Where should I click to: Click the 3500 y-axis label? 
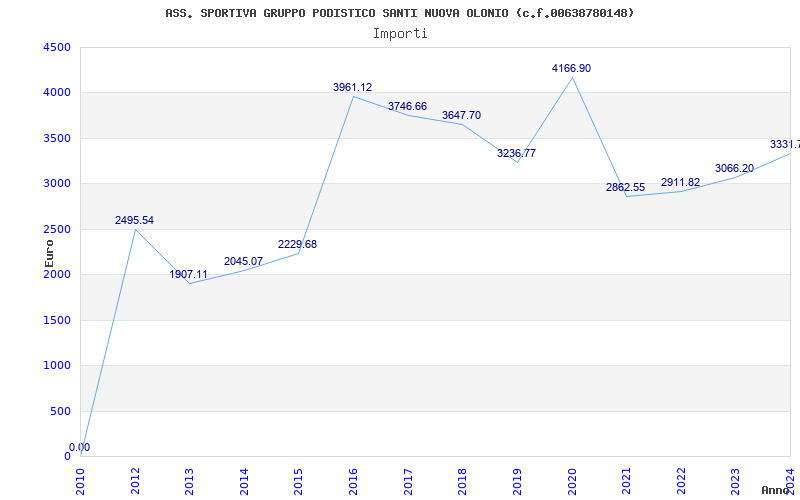57,138
